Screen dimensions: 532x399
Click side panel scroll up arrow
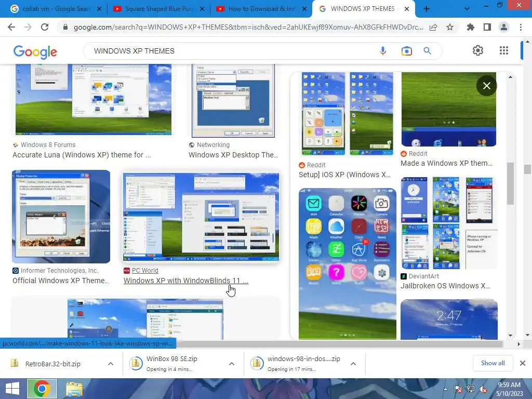point(510,77)
